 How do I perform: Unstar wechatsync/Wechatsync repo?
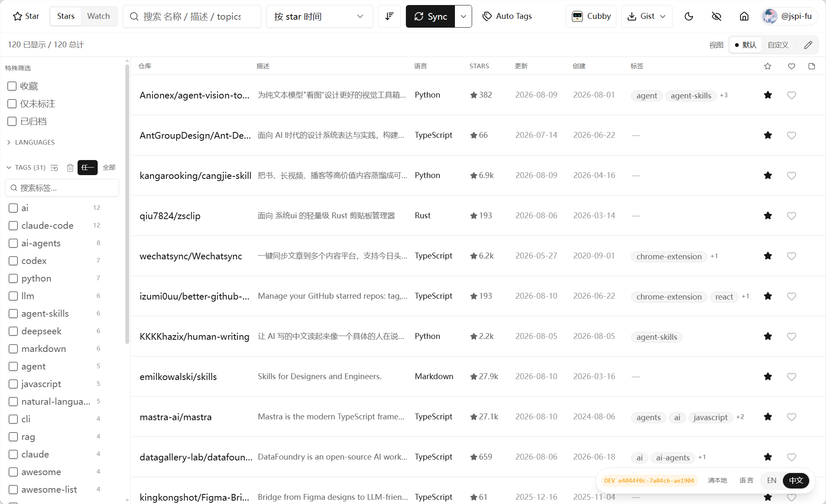tap(768, 256)
